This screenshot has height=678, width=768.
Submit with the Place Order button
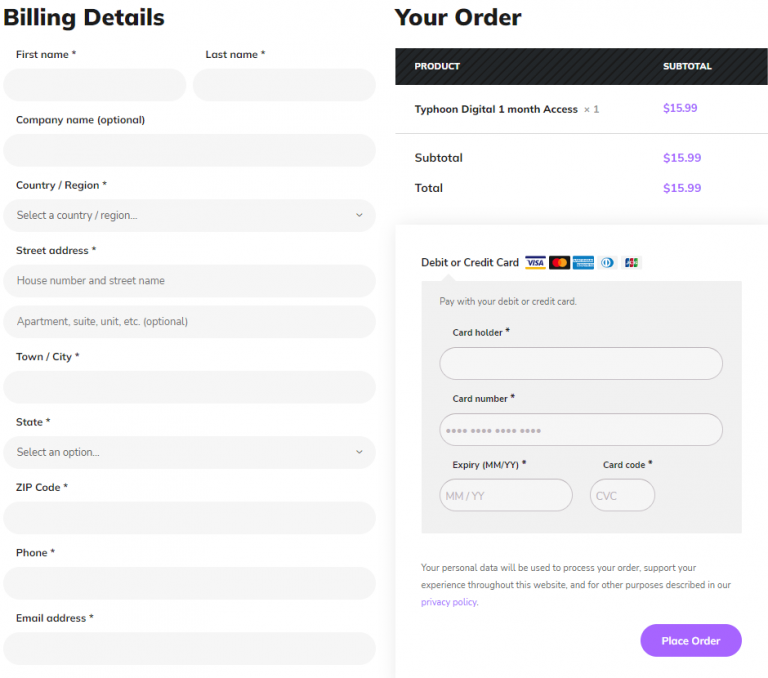[x=691, y=640]
